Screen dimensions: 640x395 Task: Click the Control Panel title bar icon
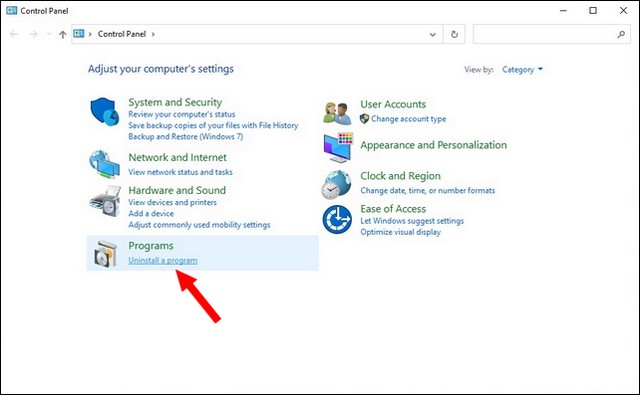coord(12,11)
